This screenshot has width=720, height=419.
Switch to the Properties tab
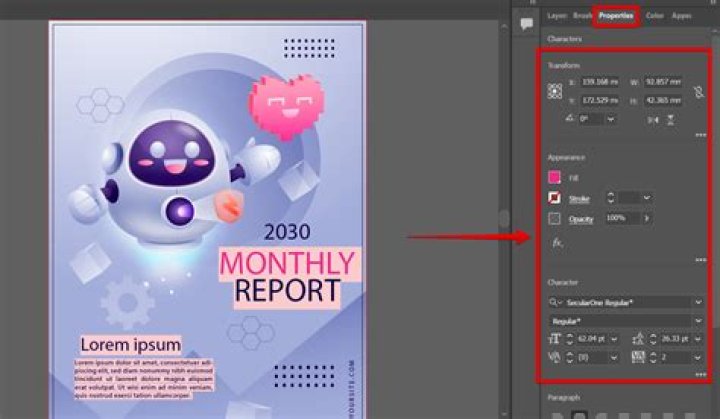(x=615, y=16)
